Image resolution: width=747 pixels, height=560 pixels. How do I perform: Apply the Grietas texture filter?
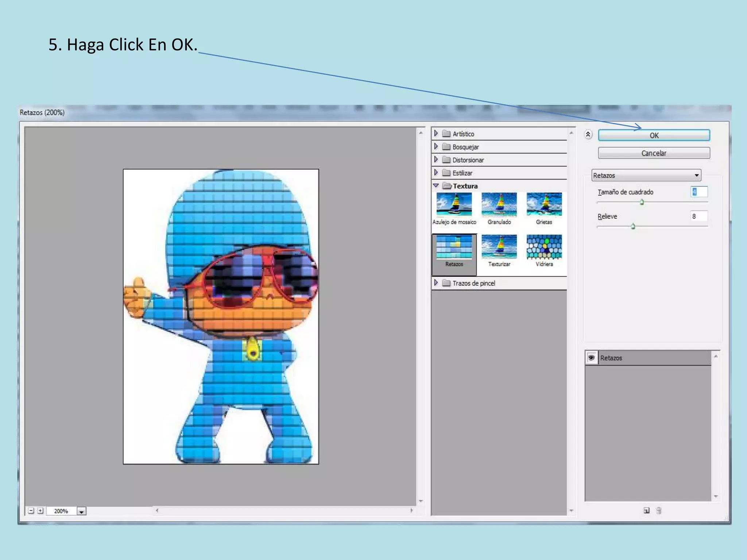coord(544,205)
